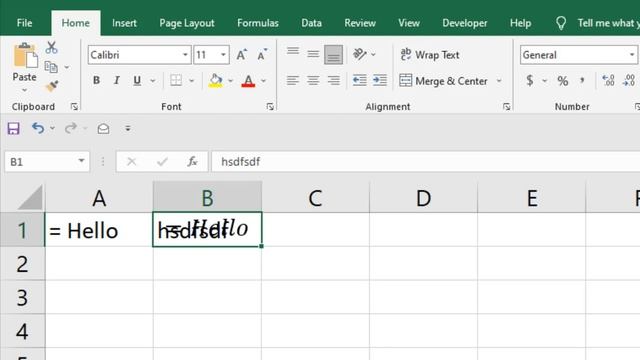Open the Font dialog launcher
The image size is (640, 360).
point(270,107)
